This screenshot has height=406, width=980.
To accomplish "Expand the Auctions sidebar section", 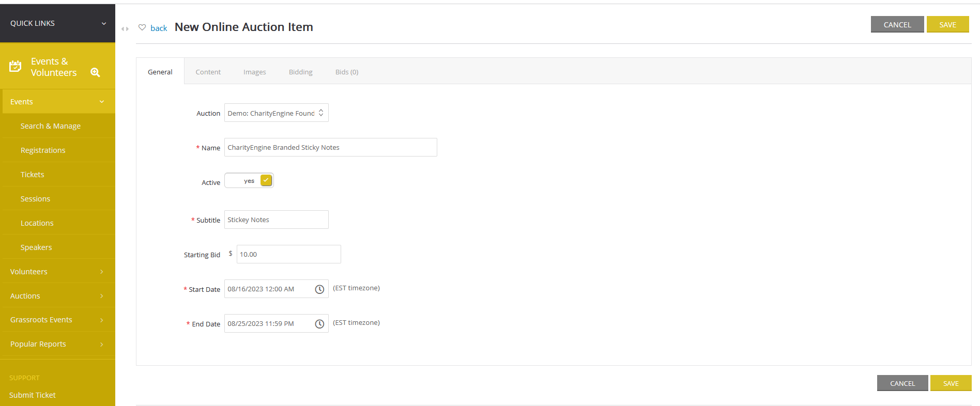I will point(57,296).
